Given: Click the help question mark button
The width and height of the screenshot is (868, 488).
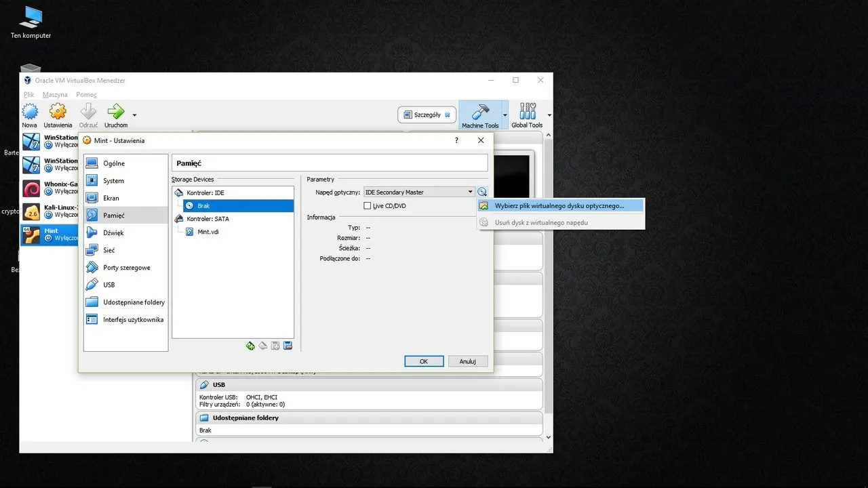Looking at the screenshot, I should (x=456, y=140).
